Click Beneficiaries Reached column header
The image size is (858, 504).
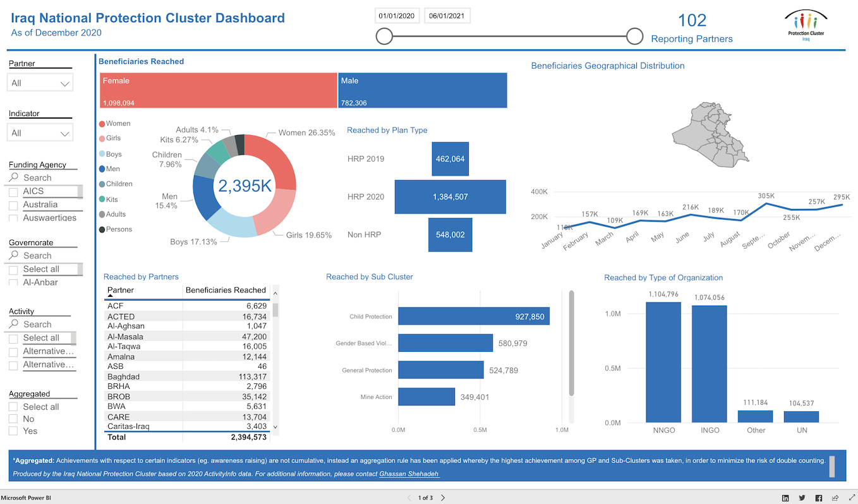pyautogui.click(x=226, y=290)
